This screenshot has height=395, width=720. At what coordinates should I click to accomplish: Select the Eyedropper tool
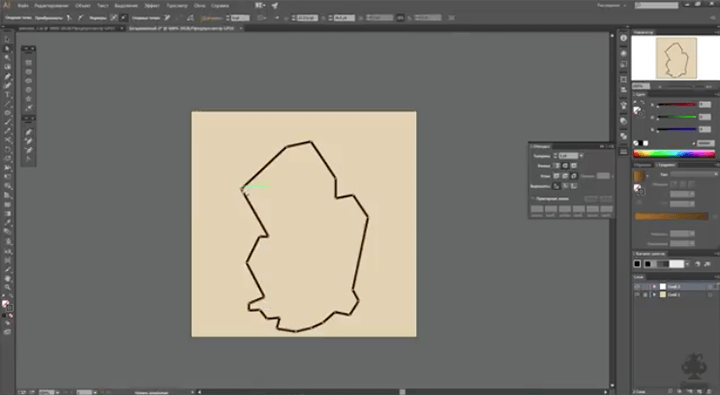[7, 223]
